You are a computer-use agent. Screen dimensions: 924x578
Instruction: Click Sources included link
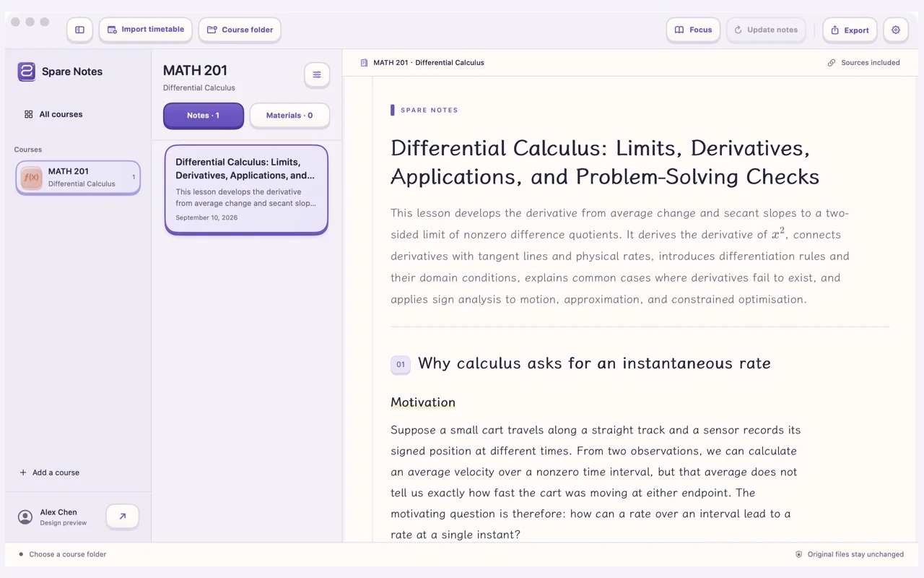point(863,63)
